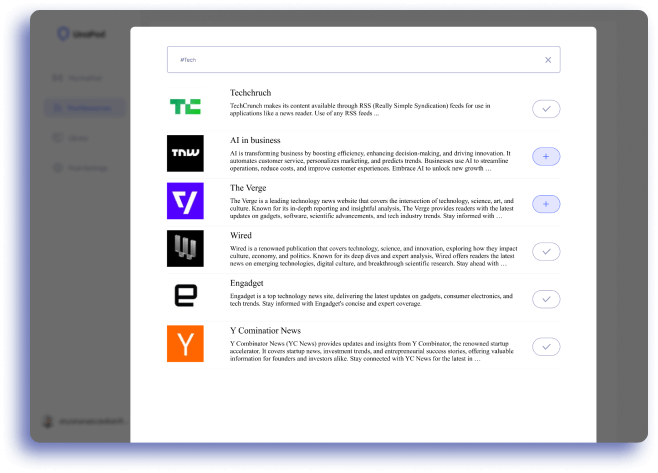Open the Wired title
Screen dimensions: 658x473
[241, 235]
